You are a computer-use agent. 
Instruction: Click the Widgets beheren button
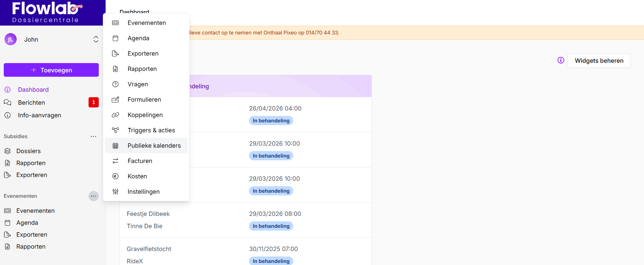click(x=599, y=61)
